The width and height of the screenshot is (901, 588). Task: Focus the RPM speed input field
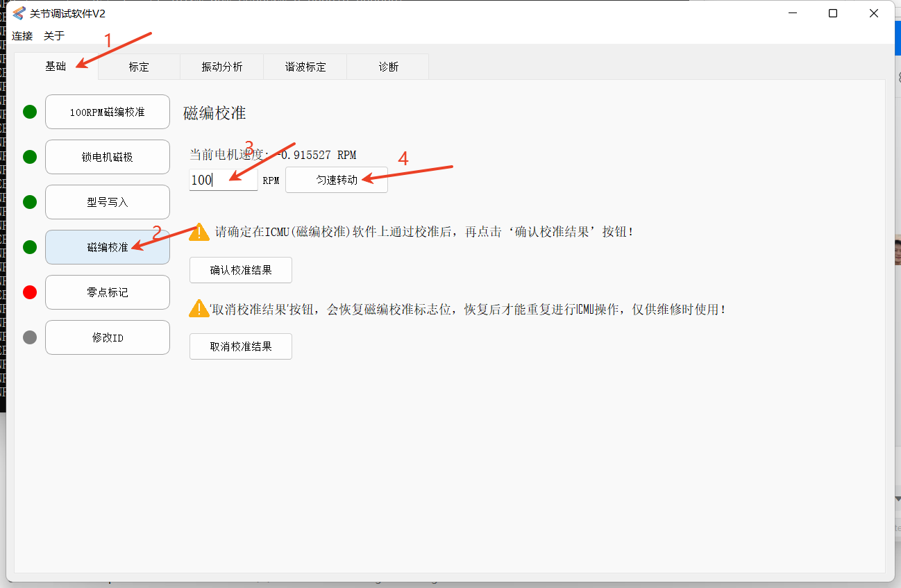pyautogui.click(x=224, y=180)
